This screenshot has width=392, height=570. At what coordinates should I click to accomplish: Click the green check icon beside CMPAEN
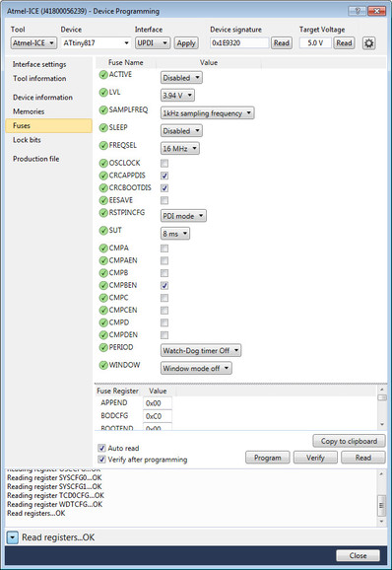pos(103,260)
